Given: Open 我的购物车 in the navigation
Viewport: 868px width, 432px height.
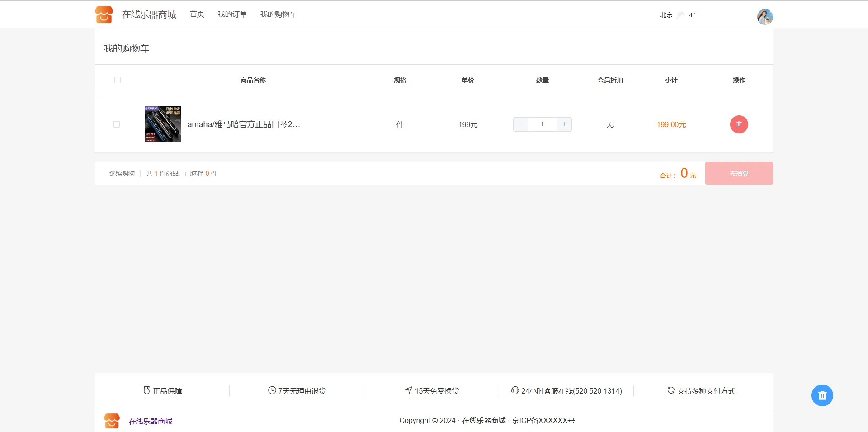Looking at the screenshot, I should pos(278,14).
